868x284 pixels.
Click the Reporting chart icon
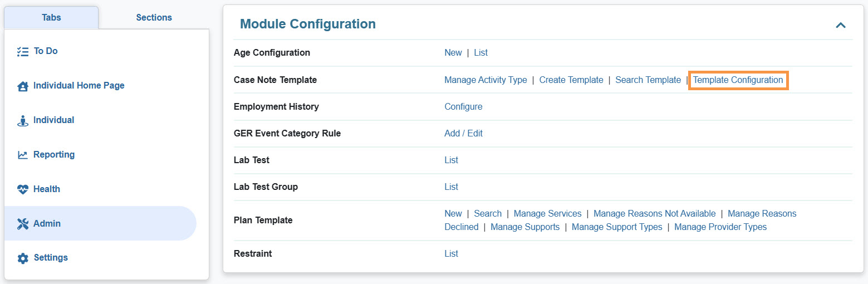tap(23, 155)
